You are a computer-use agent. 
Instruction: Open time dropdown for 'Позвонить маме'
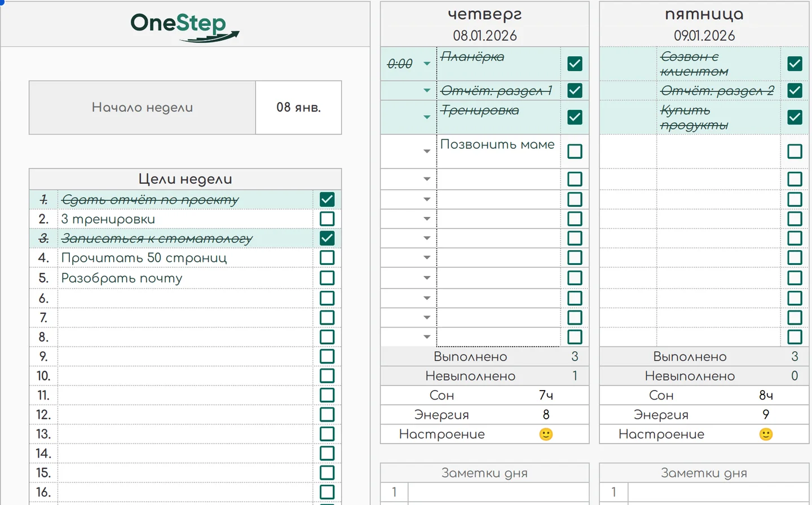point(427,151)
